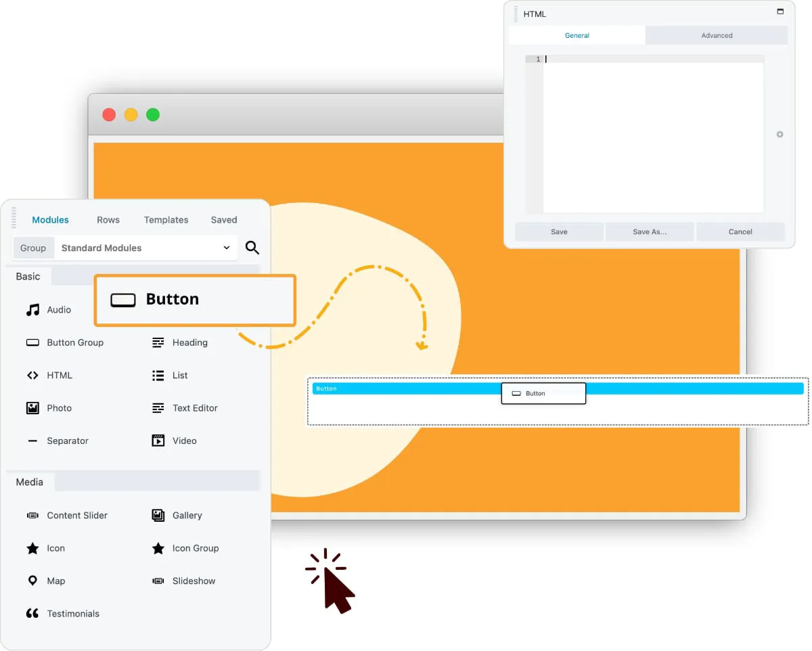Click the Gallery module icon
812x651 pixels.
click(158, 515)
